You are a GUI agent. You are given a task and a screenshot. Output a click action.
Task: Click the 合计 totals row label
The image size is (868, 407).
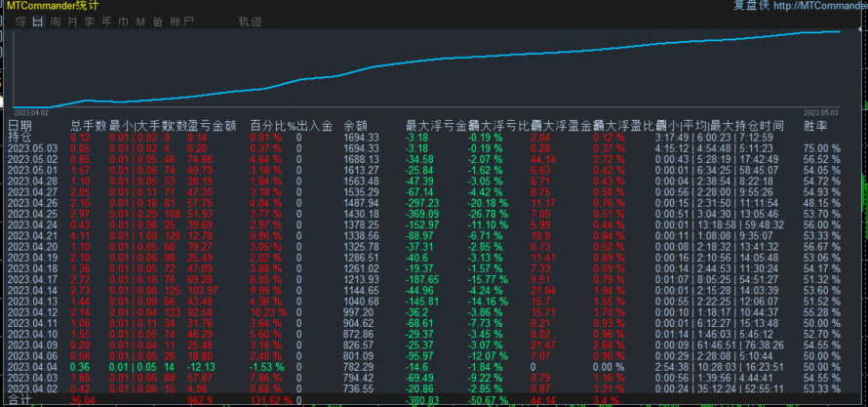[x=20, y=400]
